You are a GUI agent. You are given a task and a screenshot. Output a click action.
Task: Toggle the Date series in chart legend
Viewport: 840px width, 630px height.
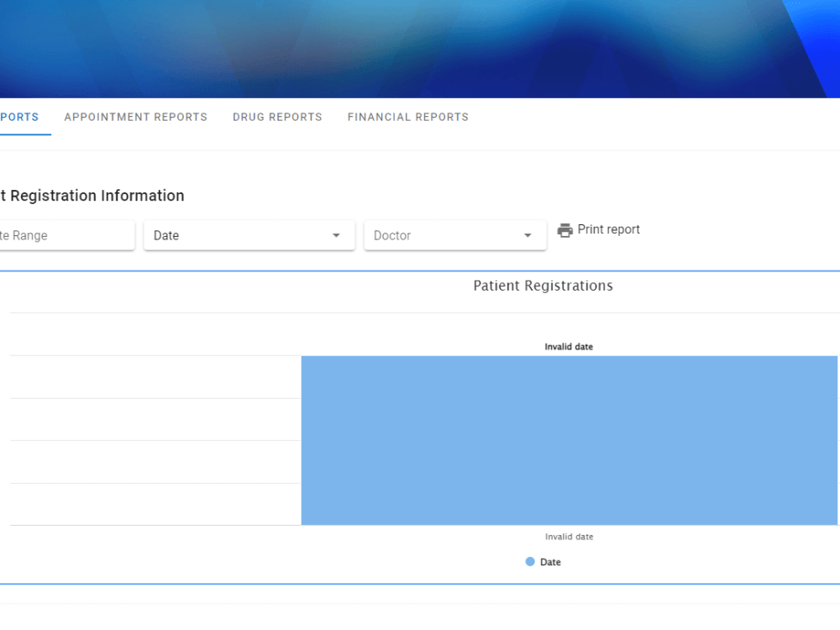coord(543,562)
